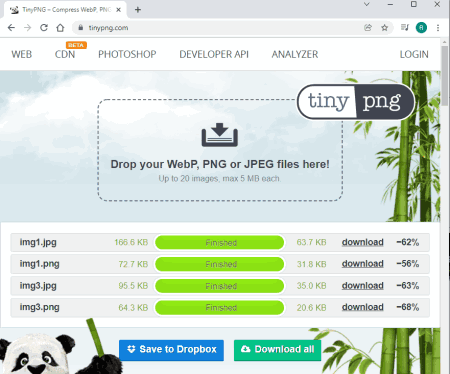
Task: Click the 166.6 KB original size
Action: point(131,242)
